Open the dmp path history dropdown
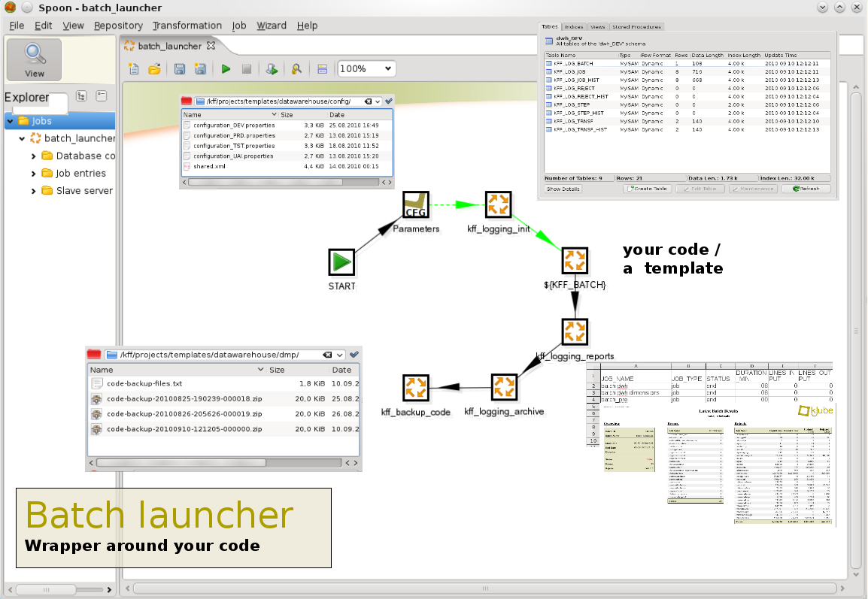Screen dimensions: 868x599 tap(340, 355)
